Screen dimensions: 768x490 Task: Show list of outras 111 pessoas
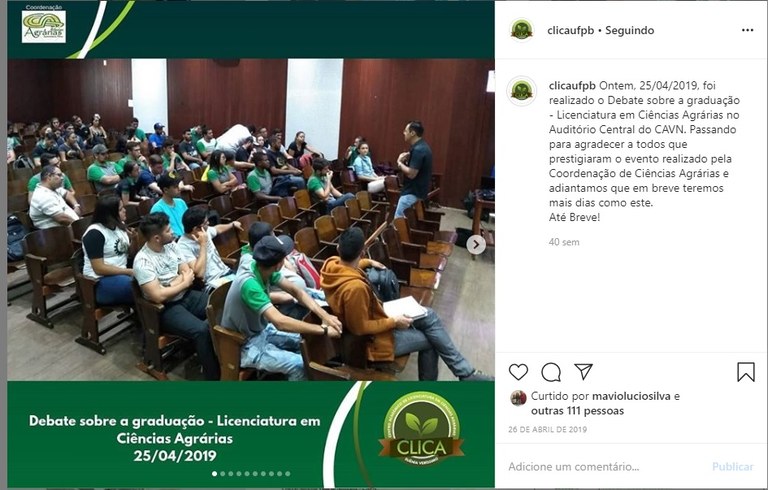tap(577, 411)
